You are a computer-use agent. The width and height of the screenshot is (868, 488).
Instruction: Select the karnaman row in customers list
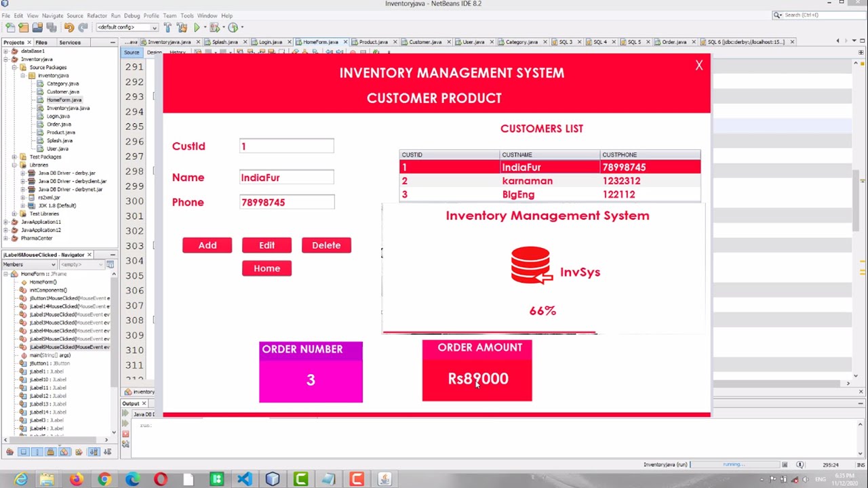coord(550,181)
